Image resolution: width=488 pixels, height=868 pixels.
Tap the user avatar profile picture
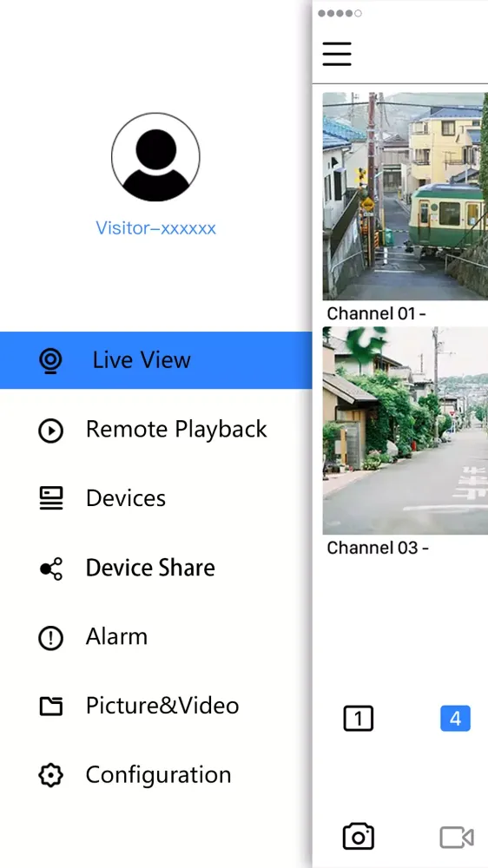pos(155,157)
